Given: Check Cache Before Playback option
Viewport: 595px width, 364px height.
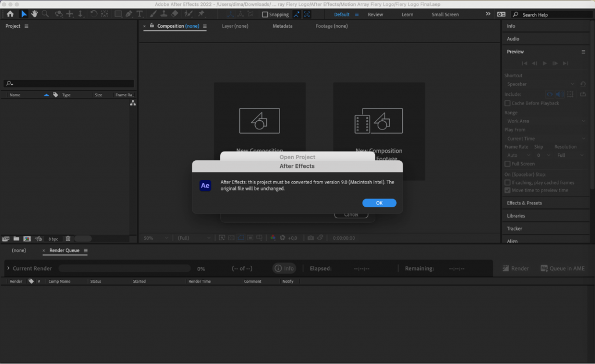Looking at the screenshot, I should (x=507, y=103).
